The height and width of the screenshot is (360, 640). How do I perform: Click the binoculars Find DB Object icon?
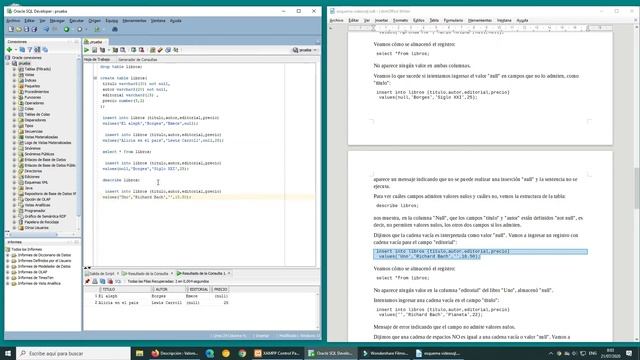tap(115, 29)
